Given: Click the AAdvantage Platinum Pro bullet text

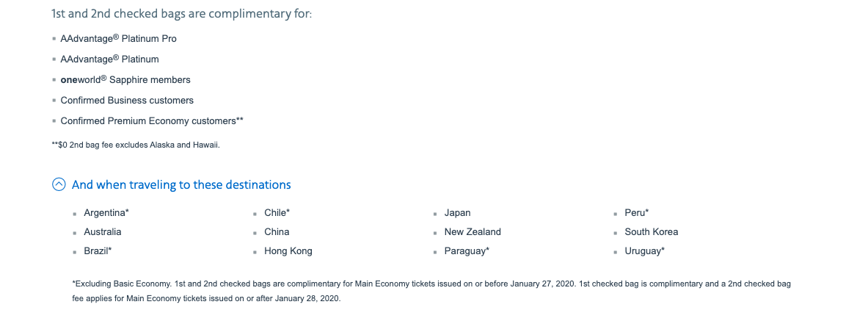Looking at the screenshot, I should pyautogui.click(x=118, y=39).
